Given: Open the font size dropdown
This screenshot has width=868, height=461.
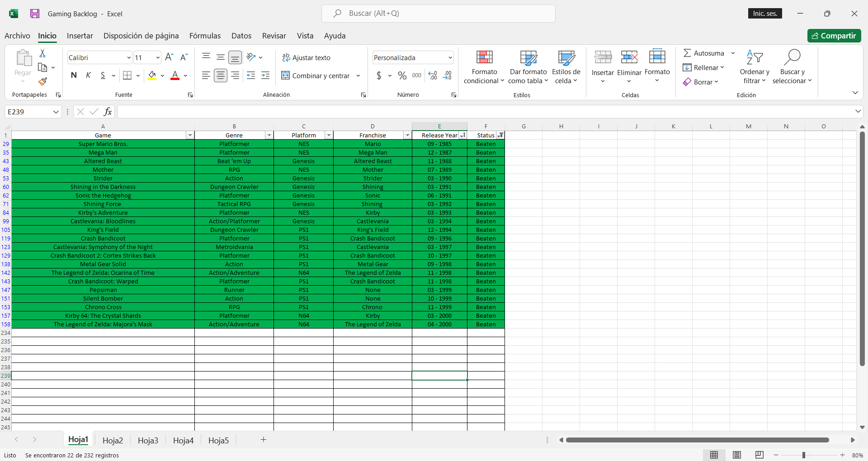Looking at the screenshot, I should tap(157, 58).
